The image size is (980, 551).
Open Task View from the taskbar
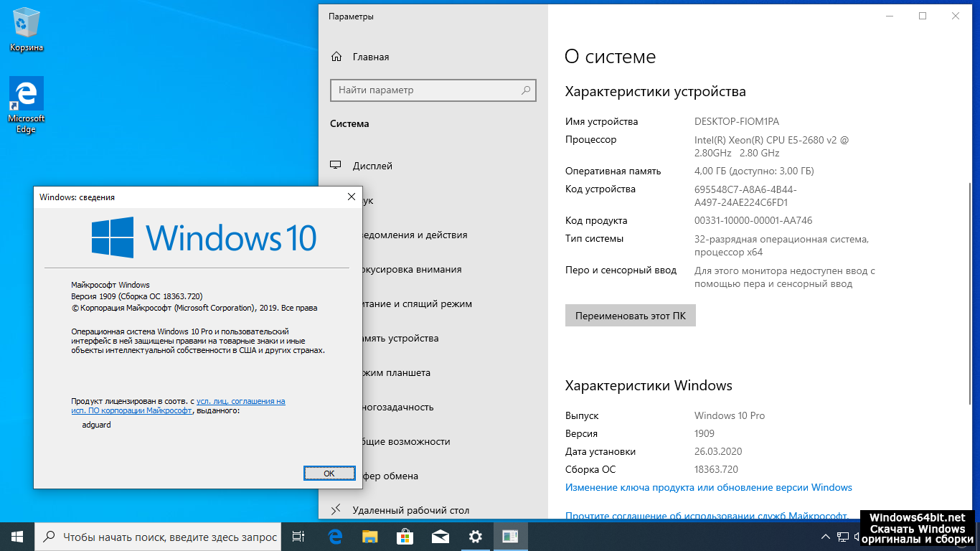coord(299,537)
